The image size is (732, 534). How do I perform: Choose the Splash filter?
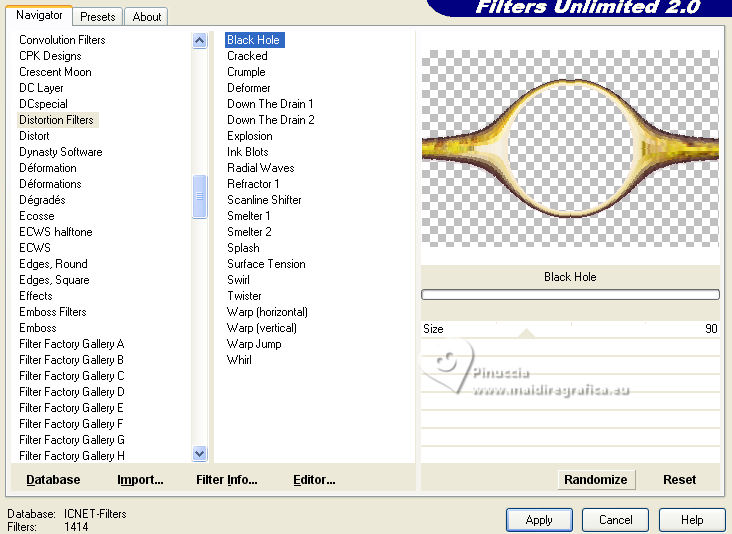coord(243,248)
